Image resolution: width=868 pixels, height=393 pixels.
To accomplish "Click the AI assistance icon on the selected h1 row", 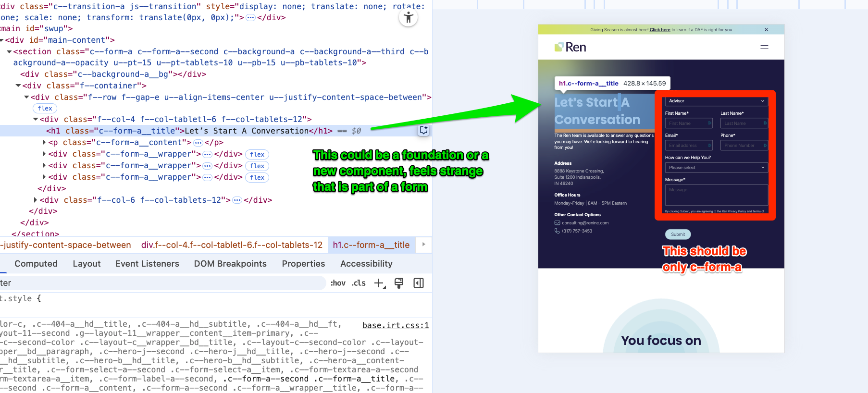I will pos(423,130).
